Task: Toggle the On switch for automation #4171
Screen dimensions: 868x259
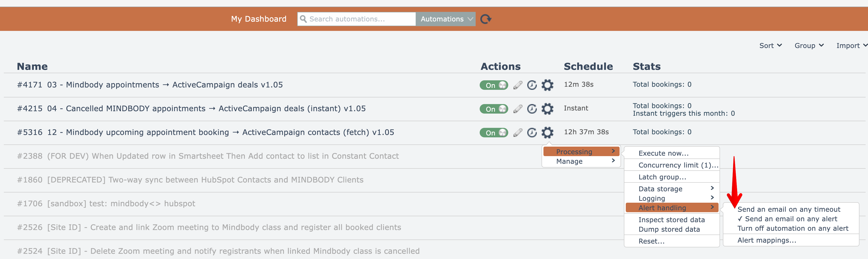Action: click(494, 85)
